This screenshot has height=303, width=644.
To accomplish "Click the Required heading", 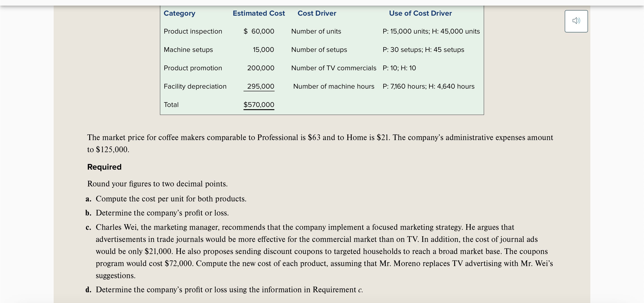I will 104,167.
